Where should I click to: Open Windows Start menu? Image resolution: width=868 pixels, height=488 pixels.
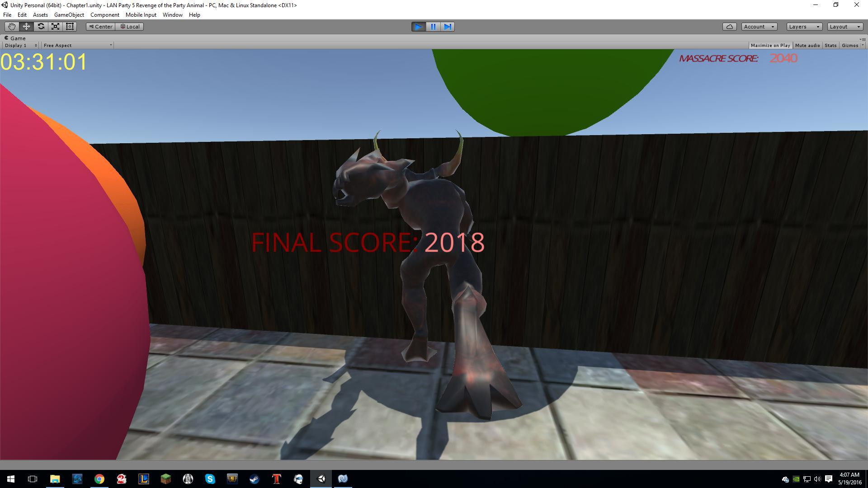coord(11,479)
